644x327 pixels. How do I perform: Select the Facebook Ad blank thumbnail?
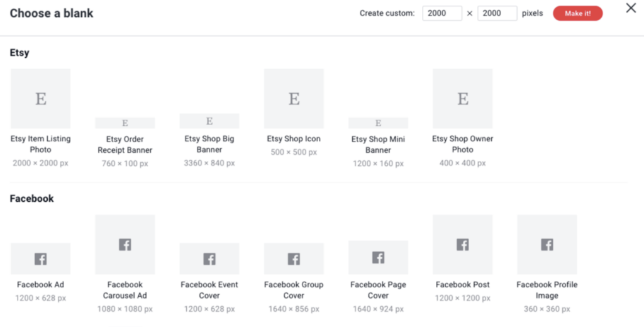[40, 259]
